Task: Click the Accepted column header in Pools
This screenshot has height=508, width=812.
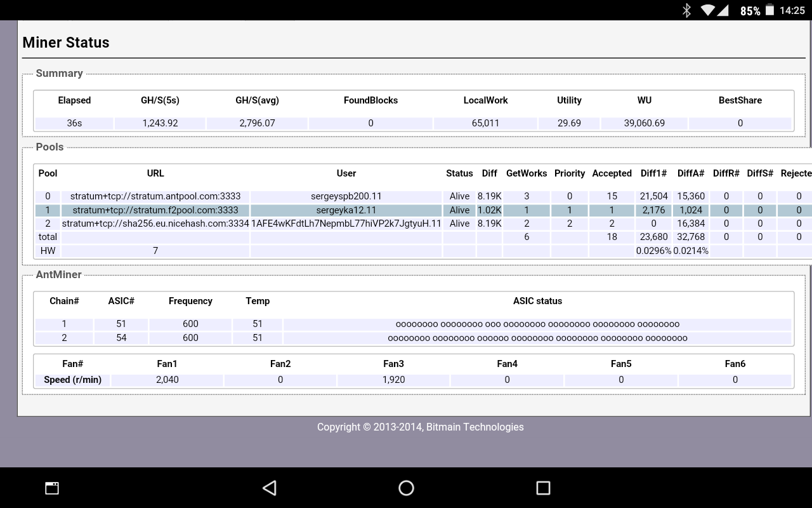Action: pyautogui.click(x=612, y=173)
